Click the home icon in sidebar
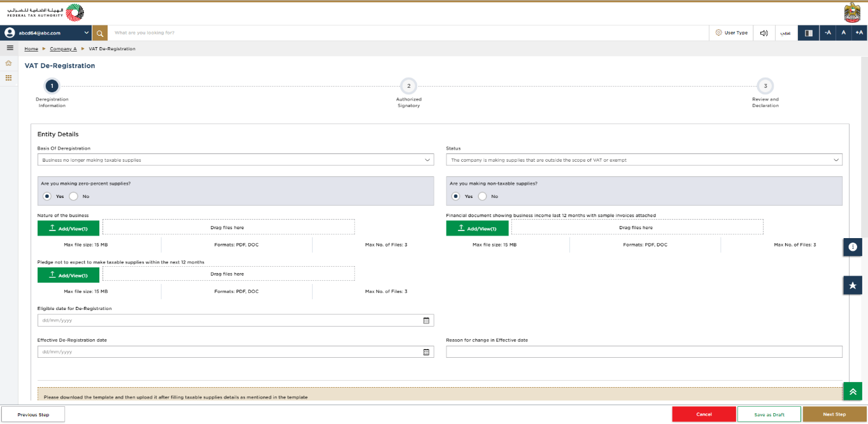 point(9,63)
